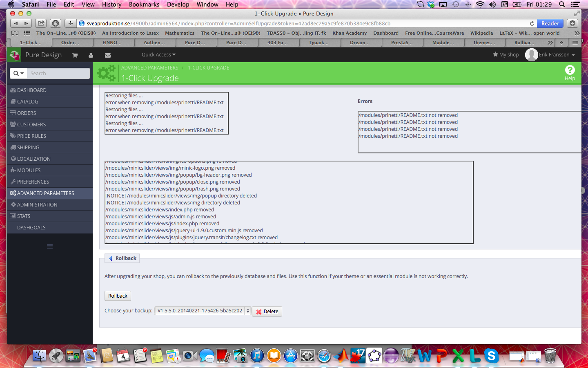Reload the page with the refresh icon
This screenshot has height=368, width=588.
(x=532, y=23)
